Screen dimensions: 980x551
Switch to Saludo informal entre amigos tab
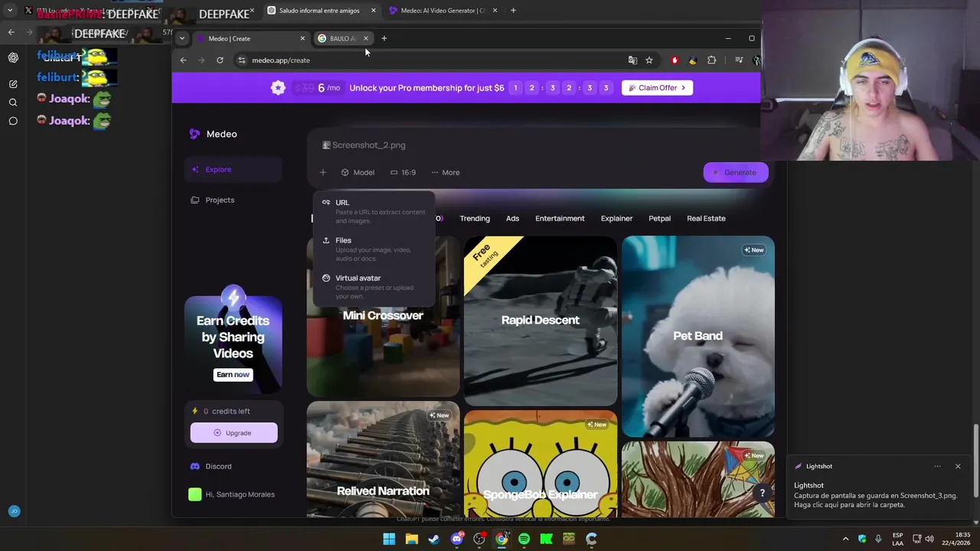coord(322,11)
